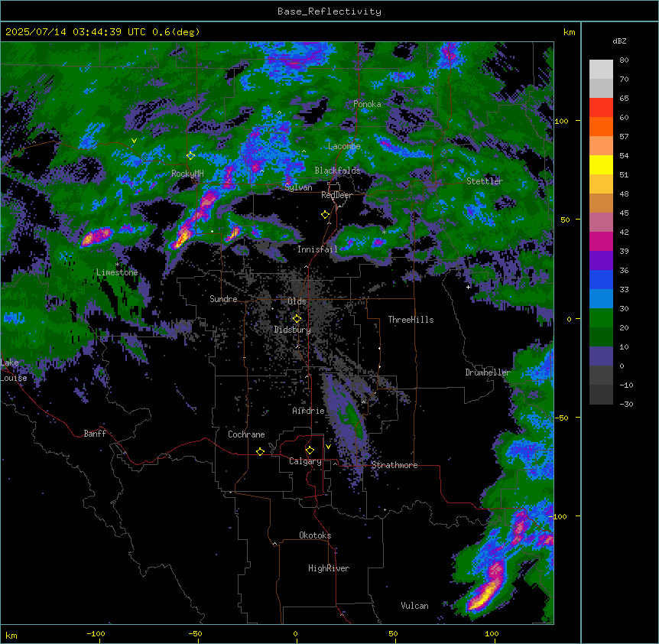Click the blue 36 dBZ legend swatch
The width and height of the screenshot is (659, 644).
pyautogui.click(x=601, y=279)
